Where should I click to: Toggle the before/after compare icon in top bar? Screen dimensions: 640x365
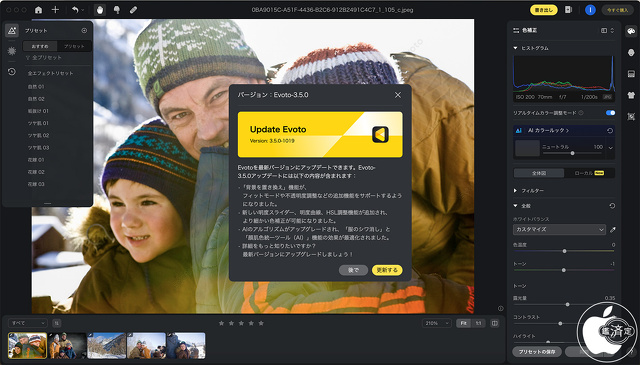[568, 10]
